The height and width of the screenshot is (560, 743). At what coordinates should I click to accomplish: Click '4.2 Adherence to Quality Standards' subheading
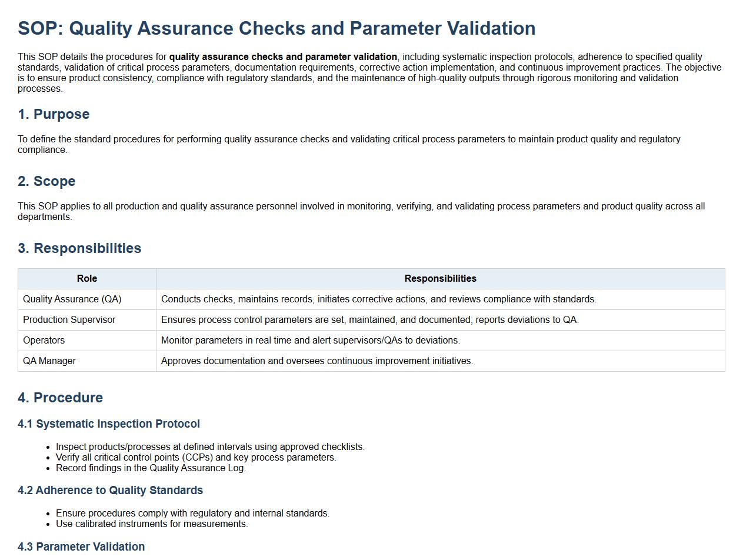pos(111,491)
